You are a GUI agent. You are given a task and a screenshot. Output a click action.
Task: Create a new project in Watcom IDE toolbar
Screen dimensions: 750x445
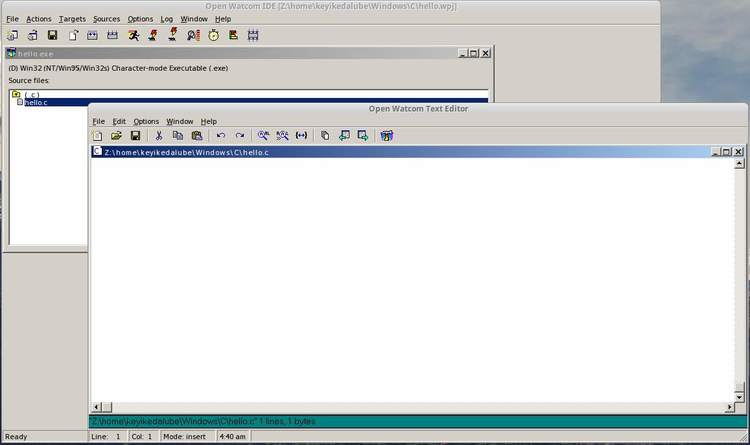point(12,35)
